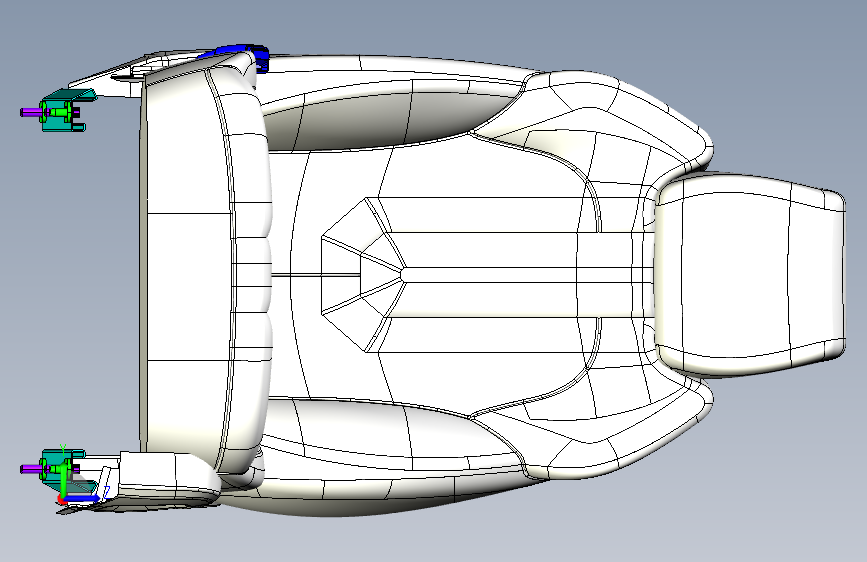Click the blue "Z" axis label
The image size is (867, 562).
pyautogui.click(x=107, y=491)
